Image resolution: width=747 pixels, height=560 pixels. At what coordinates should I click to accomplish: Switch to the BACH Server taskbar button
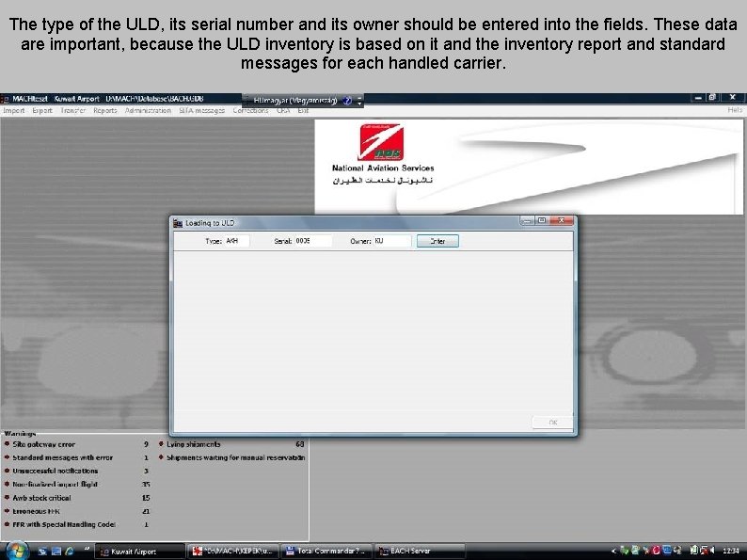pyautogui.click(x=420, y=552)
